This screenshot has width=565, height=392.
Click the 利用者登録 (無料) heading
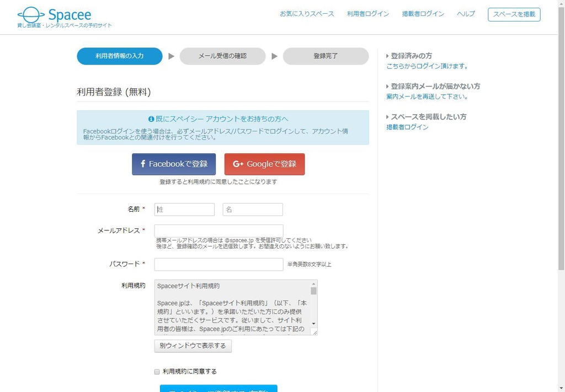click(x=114, y=92)
